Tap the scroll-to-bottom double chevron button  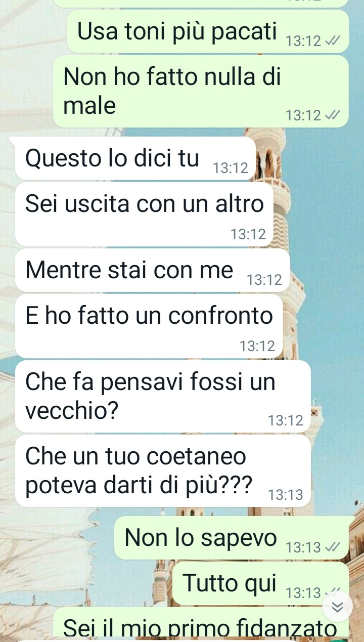(x=337, y=607)
